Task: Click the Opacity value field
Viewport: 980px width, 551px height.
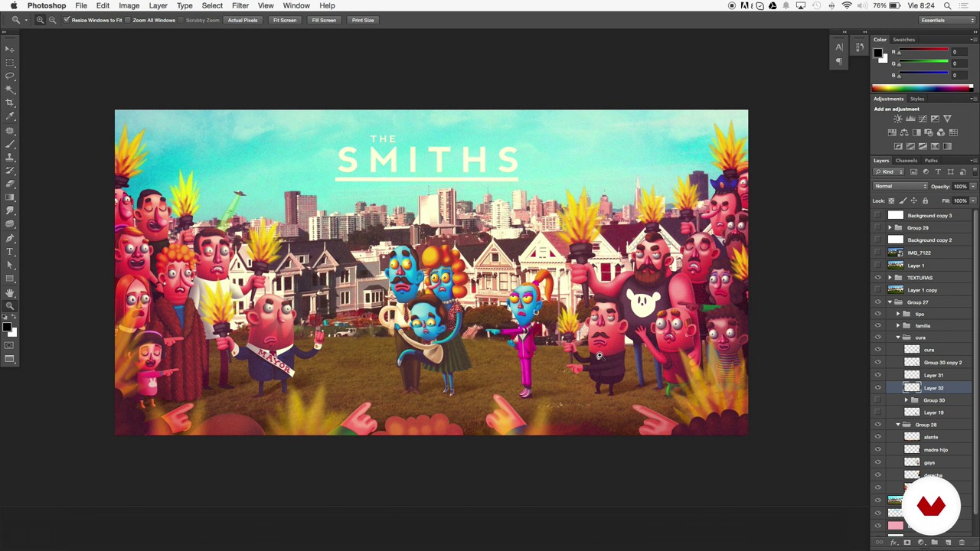Action: pyautogui.click(x=959, y=186)
